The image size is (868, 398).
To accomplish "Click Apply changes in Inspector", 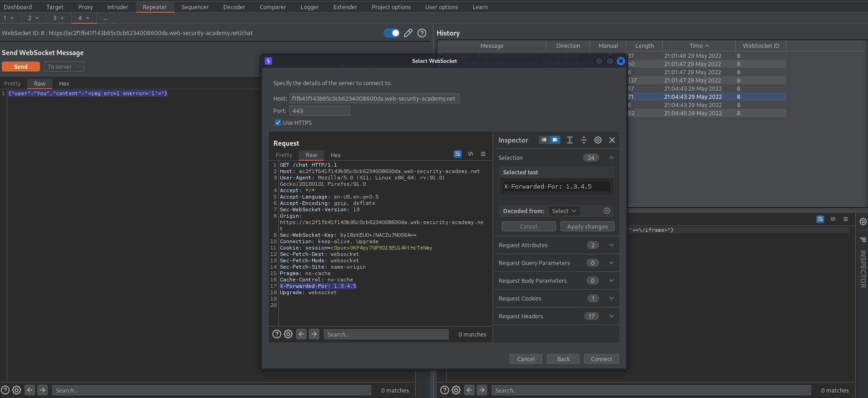I will 587,226.
